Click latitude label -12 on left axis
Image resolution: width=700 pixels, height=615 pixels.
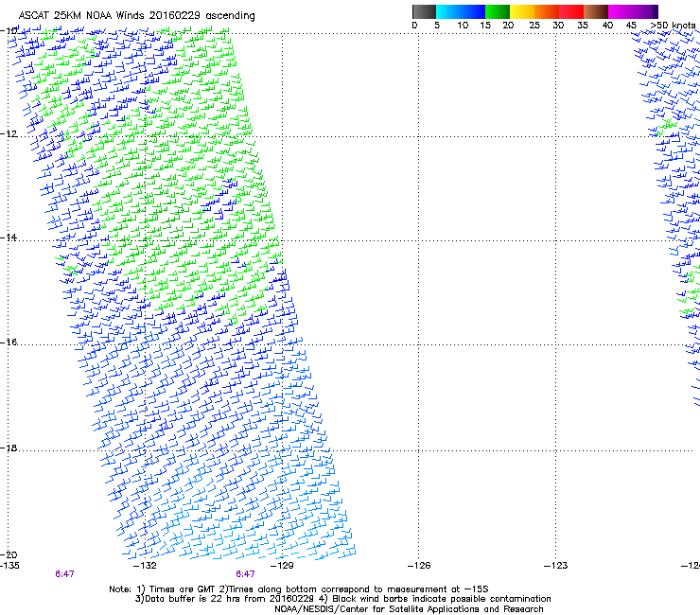(9, 134)
